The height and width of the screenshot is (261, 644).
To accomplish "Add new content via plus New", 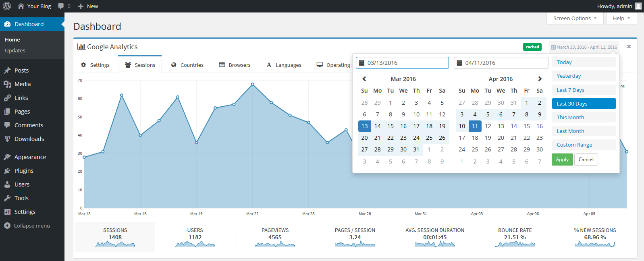I will (88, 6).
